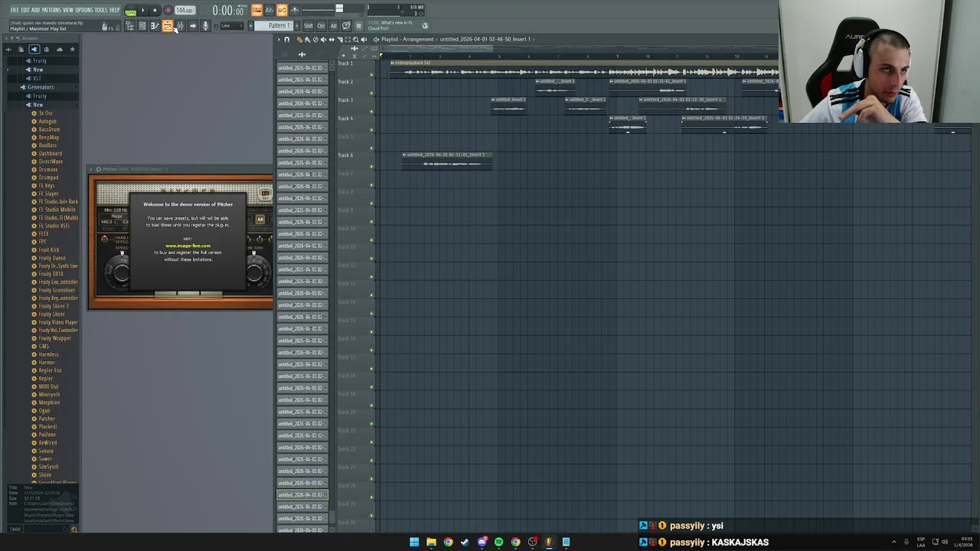Open File Explorer from the taskbar

click(431, 542)
